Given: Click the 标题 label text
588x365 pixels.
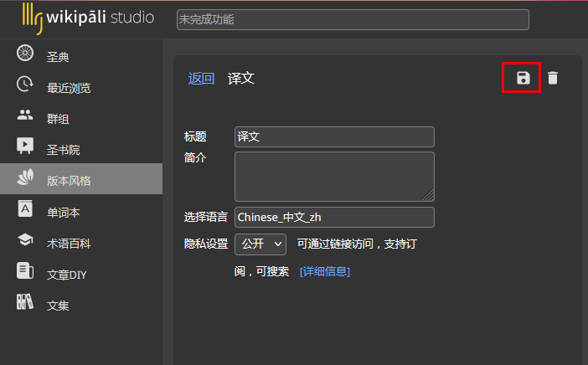Looking at the screenshot, I should pos(195,136).
